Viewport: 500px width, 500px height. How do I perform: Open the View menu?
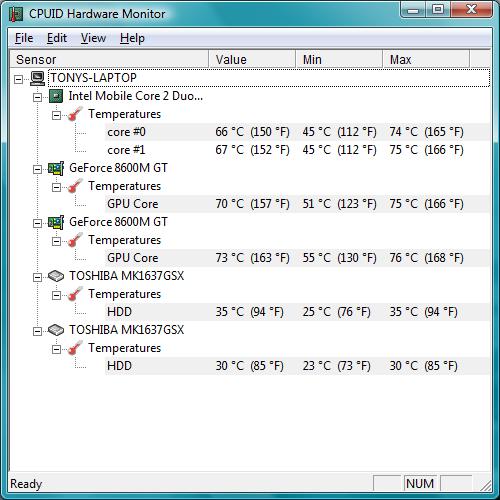click(93, 38)
